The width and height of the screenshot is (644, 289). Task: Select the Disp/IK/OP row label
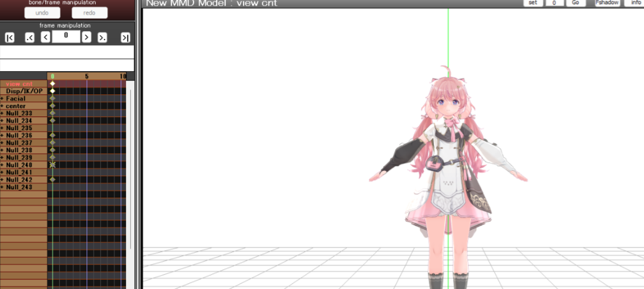[x=24, y=91]
